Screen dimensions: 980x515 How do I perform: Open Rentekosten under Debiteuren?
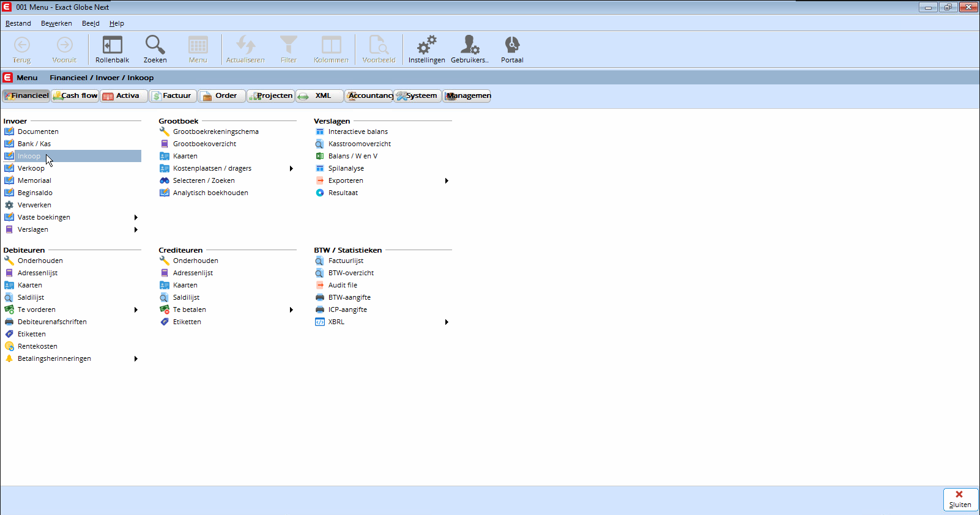coord(37,346)
